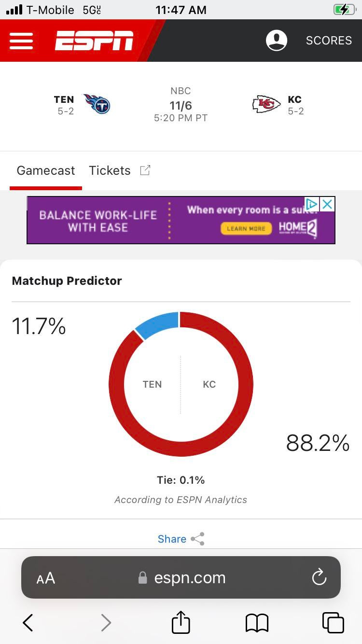
Task: Tap the ESPN logo
Action: pos(94,41)
